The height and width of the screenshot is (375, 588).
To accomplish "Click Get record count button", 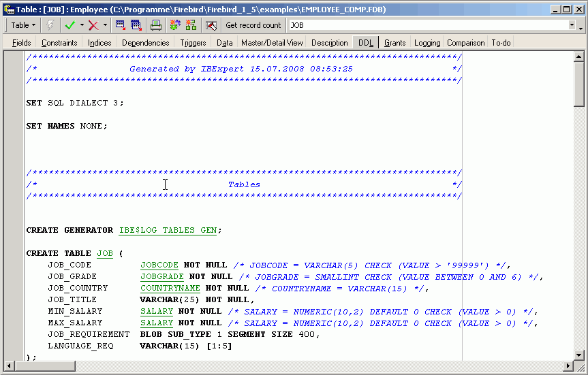I will [x=253, y=25].
